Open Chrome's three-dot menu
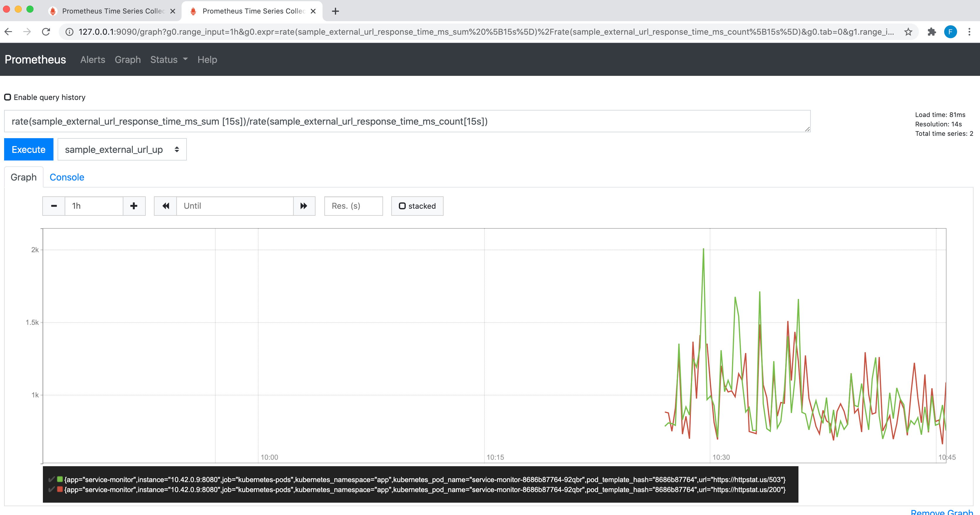980x515 pixels. [969, 32]
